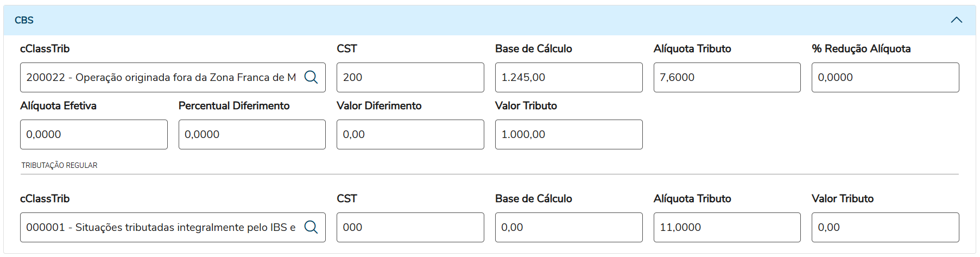Click search icon in 200022 cClassTrib field
The height and width of the screenshot is (257, 980).
pos(311,77)
